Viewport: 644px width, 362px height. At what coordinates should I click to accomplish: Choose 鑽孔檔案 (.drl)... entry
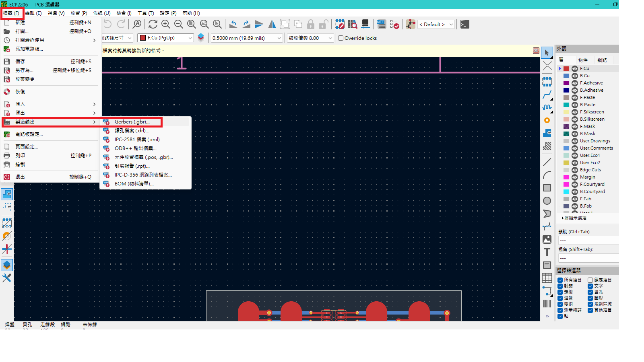(145, 131)
